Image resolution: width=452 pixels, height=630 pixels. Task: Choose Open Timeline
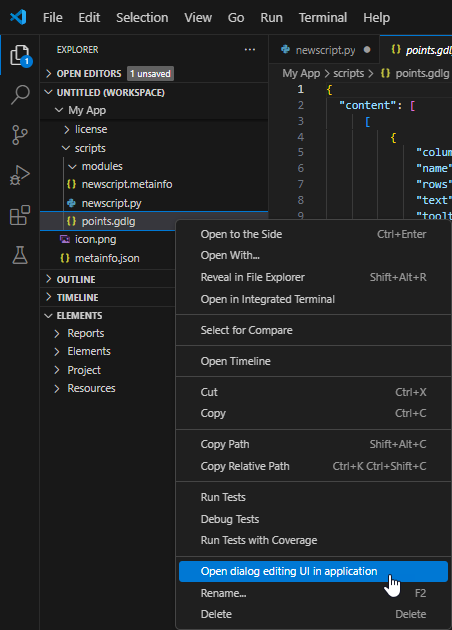click(313, 361)
